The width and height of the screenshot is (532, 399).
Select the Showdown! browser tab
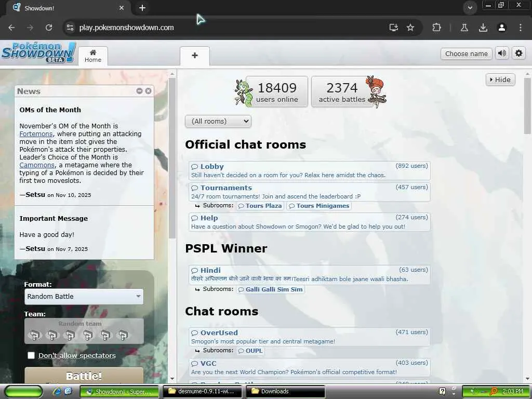(68, 8)
